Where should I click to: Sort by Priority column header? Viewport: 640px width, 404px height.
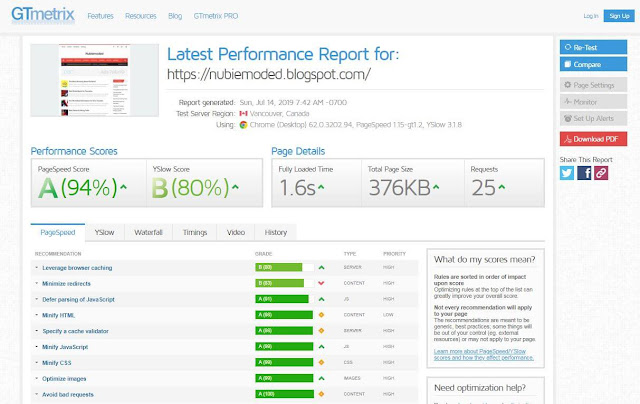[394, 254]
